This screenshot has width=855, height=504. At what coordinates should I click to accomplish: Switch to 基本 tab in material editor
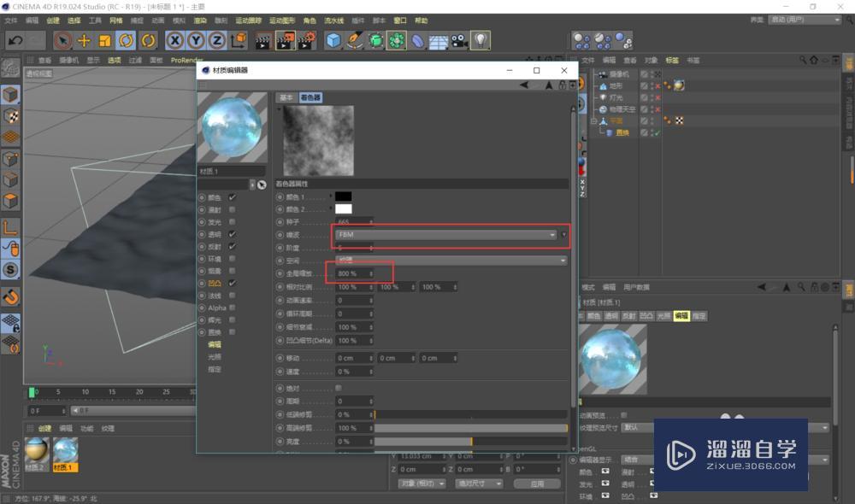(x=286, y=97)
